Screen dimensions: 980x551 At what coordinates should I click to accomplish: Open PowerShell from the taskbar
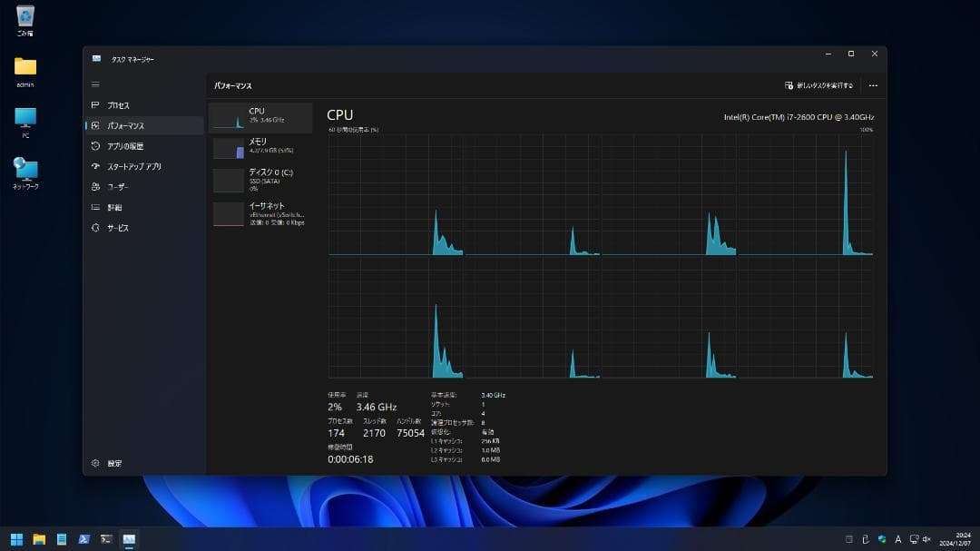point(83,539)
